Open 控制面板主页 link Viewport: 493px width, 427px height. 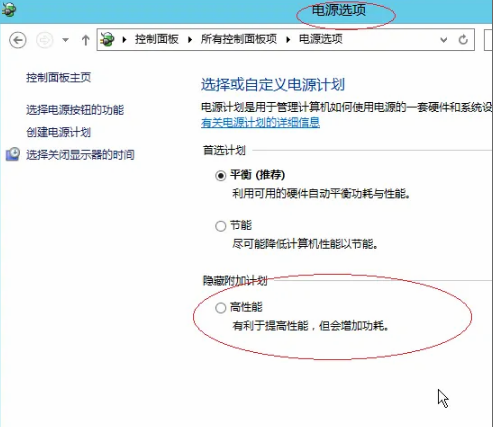click(x=58, y=77)
